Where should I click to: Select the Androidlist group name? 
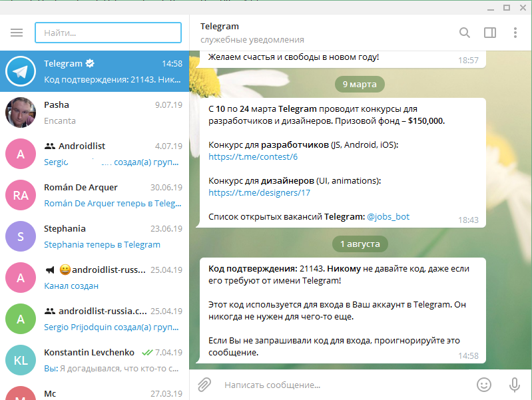point(82,146)
